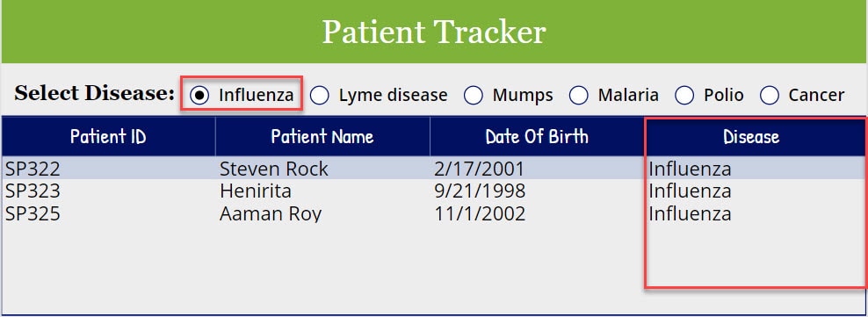Click birth date 2/17/2001

click(x=479, y=169)
